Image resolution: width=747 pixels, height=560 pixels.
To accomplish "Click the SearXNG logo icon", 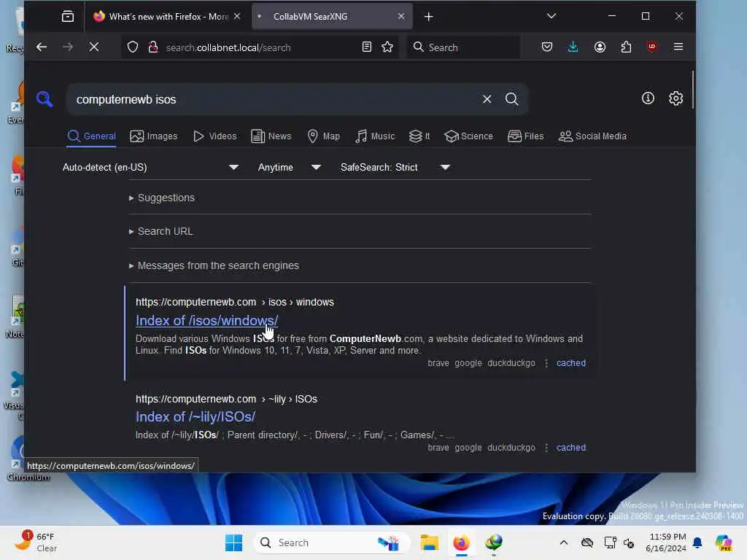I will point(44,98).
